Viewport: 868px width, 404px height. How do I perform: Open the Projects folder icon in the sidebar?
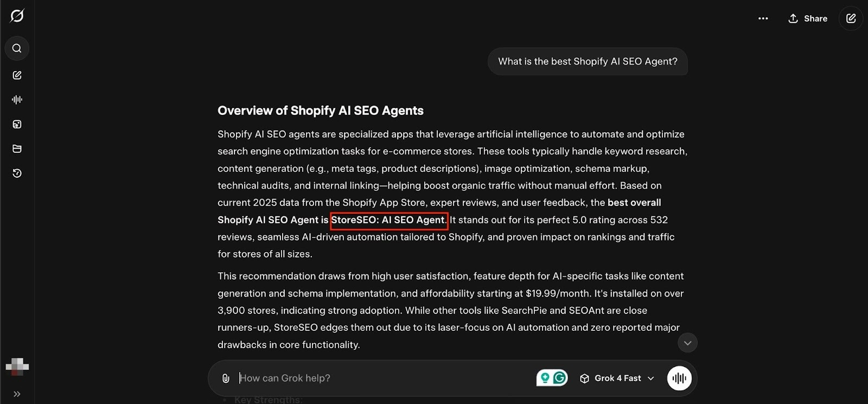coord(17,149)
